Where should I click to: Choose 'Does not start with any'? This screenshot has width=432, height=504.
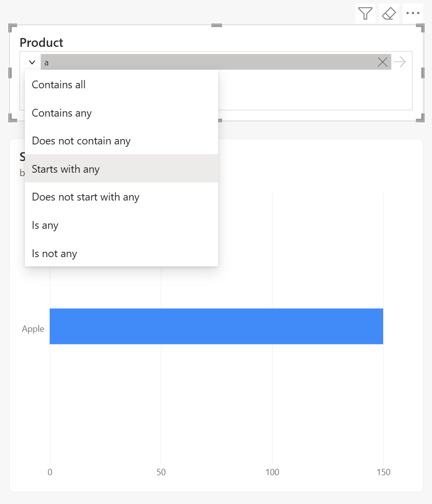tap(85, 197)
